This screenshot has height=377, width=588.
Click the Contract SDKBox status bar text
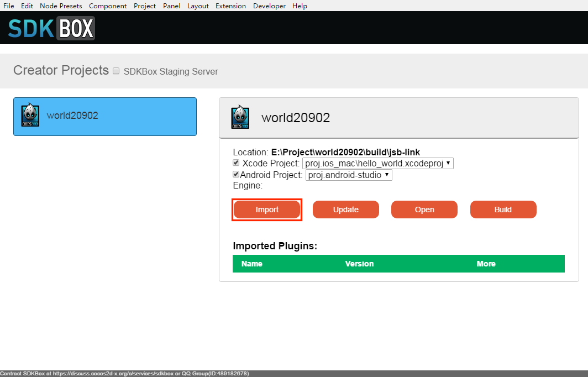(x=124, y=374)
